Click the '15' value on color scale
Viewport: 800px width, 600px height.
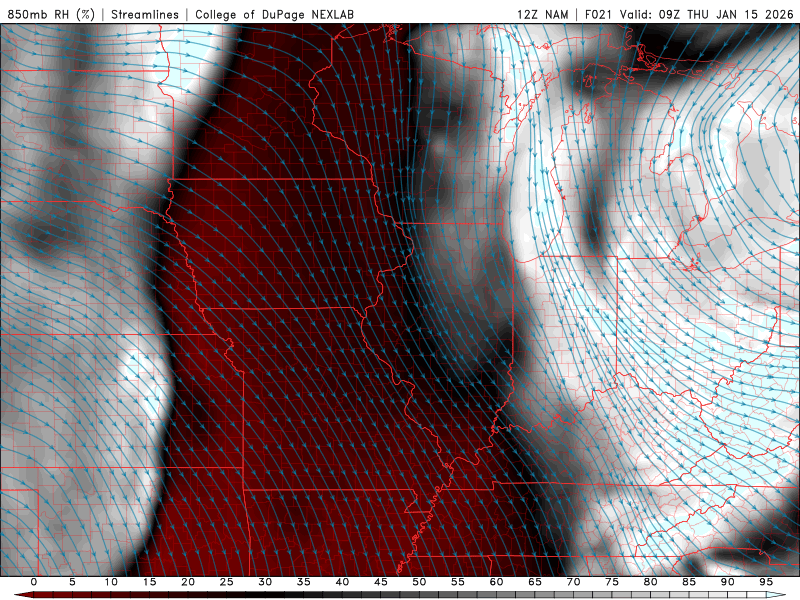tap(149, 582)
